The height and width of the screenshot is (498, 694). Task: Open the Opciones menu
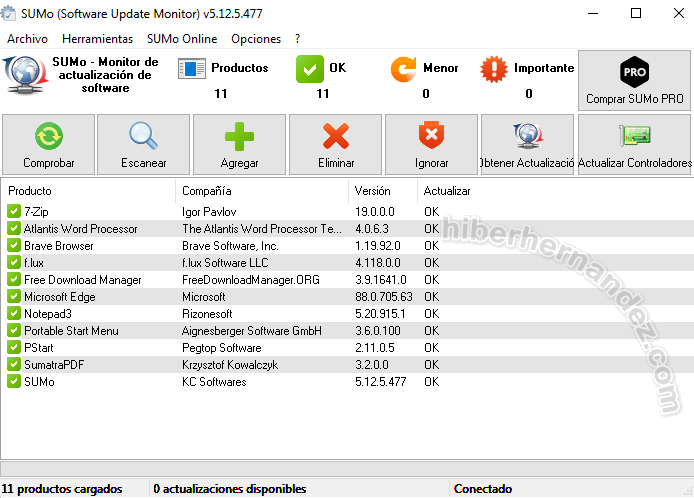(x=256, y=39)
